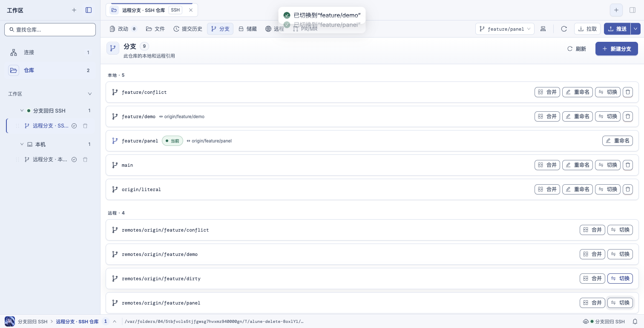Image resolution: width=644 pixels, height=328 pixels.
Task: Add a new workspace with plus icon
Action: click(x=74, y=10)
